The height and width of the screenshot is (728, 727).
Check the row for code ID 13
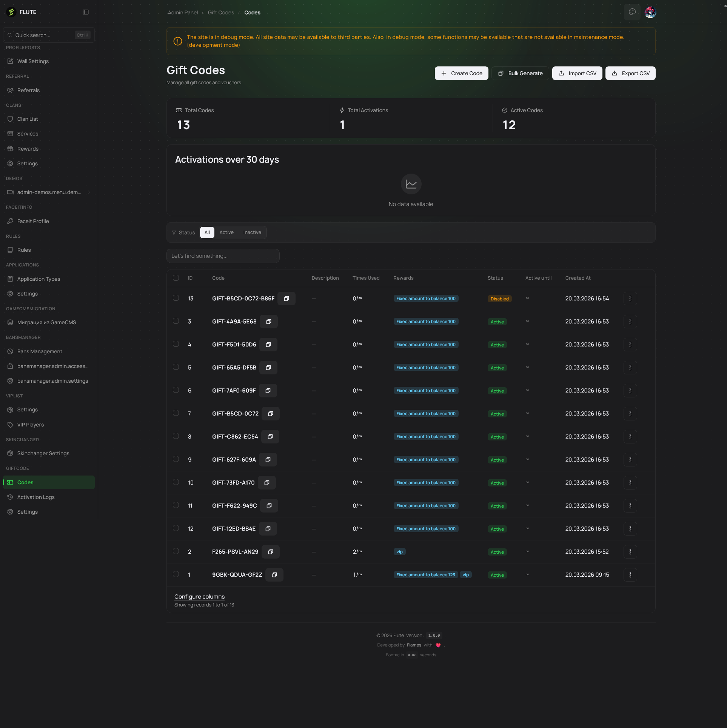point(176,298)
